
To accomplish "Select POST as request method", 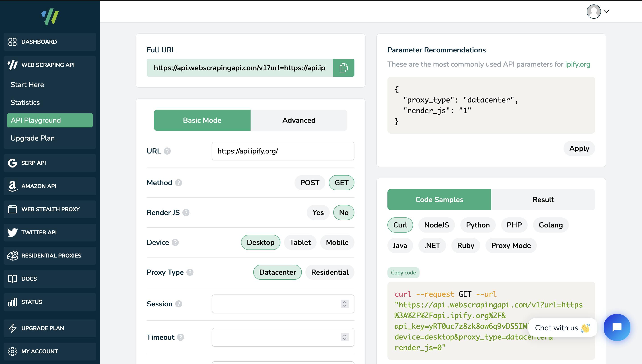I will pyautogui.click(x=310, y=183).
